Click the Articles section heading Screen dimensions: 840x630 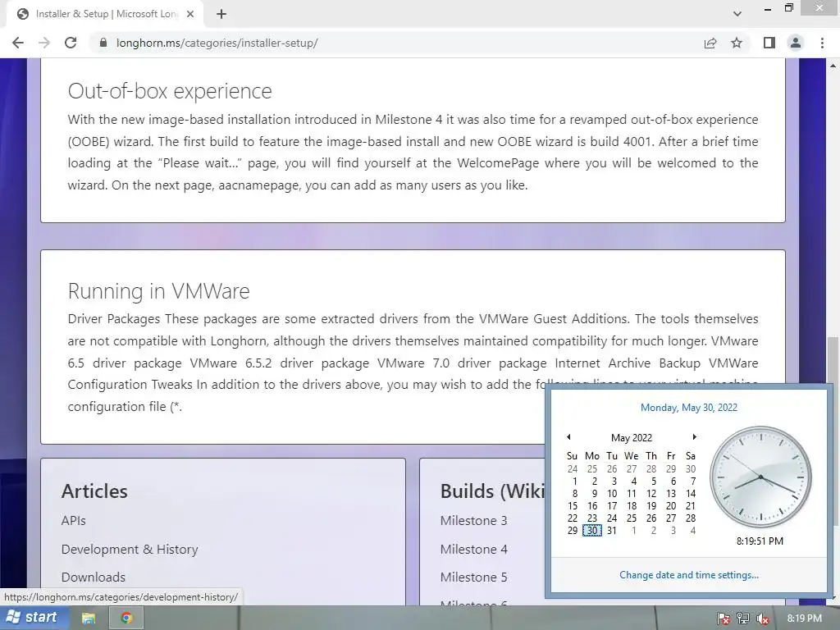(94, 491)
